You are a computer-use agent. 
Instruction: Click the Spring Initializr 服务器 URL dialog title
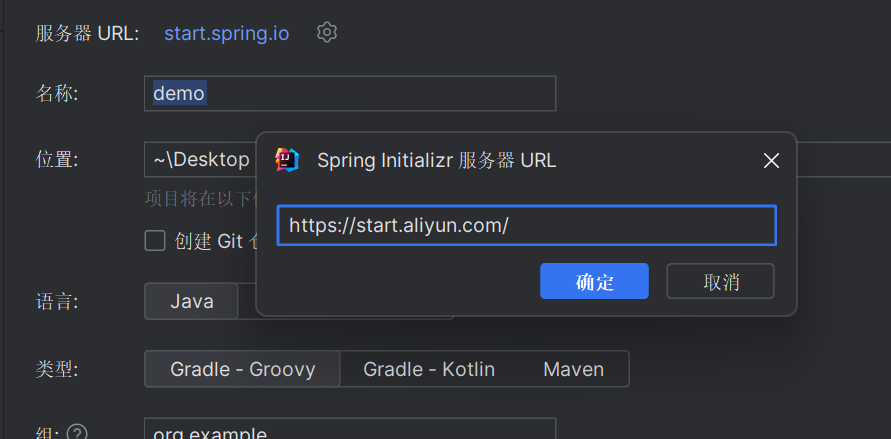pos(436,161)
